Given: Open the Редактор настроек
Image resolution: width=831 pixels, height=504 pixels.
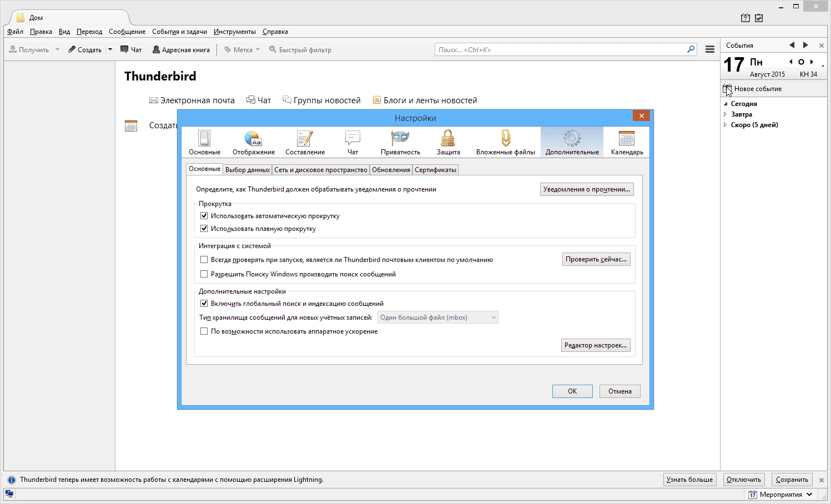Looking at the screenshot, I should click(x=596, y=345).
